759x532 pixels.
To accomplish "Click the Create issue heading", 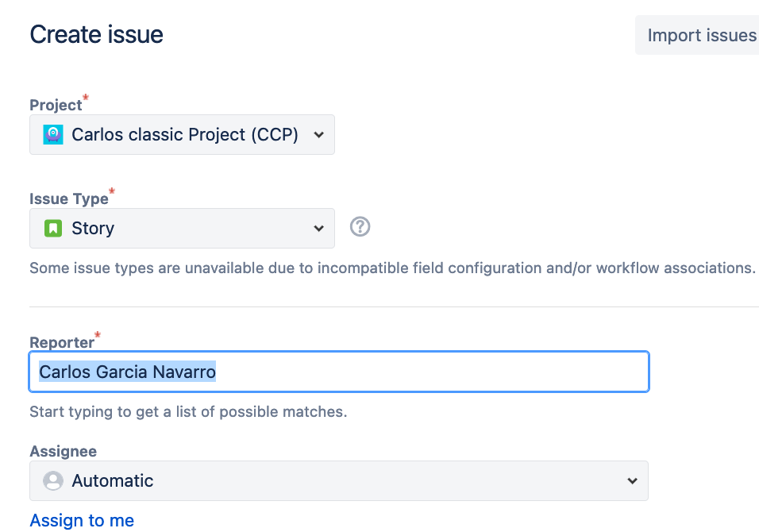I will (x=96, y=35).
